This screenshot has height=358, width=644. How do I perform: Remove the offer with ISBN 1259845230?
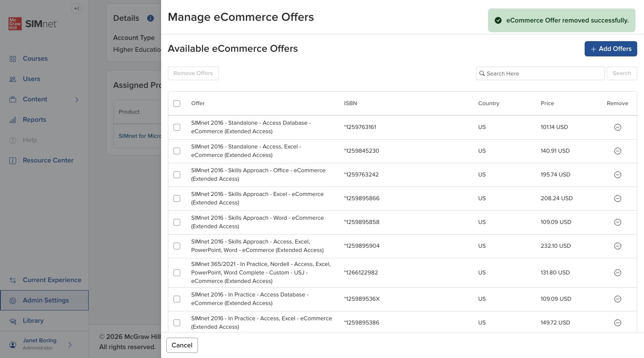pos(618,151)
